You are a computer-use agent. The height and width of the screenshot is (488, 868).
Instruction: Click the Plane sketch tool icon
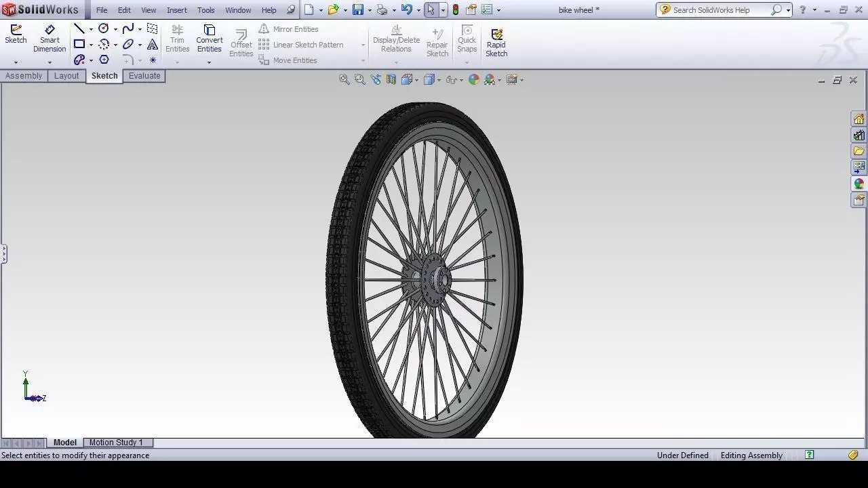click(153, 28)
